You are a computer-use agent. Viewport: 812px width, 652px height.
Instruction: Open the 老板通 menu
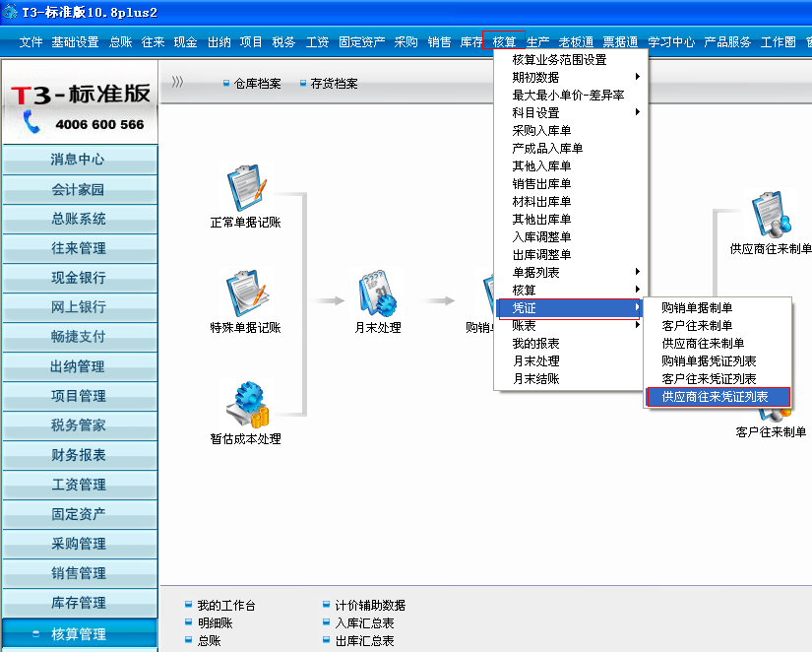[576, 41]
